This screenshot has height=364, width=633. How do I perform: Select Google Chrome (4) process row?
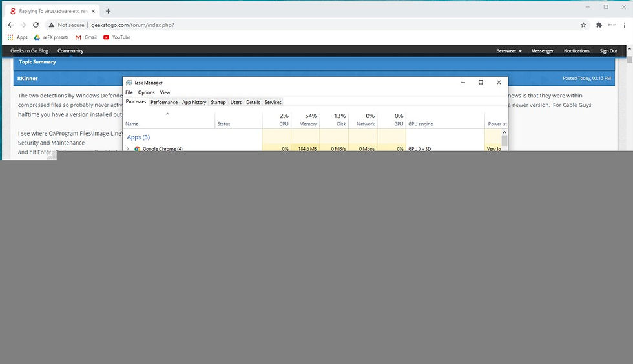click(x=313, y=148)
